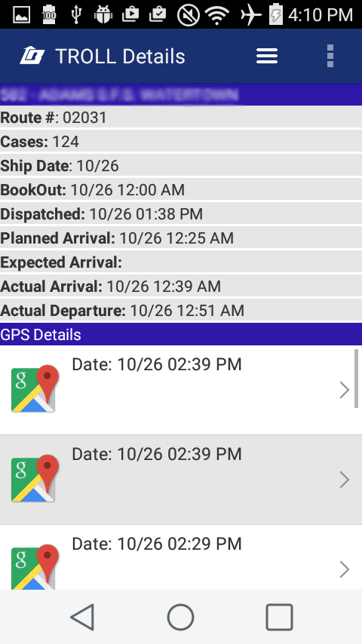Select the GPS Details section header
This screenshot has width=362, height=644.
[x=181, y=334]
